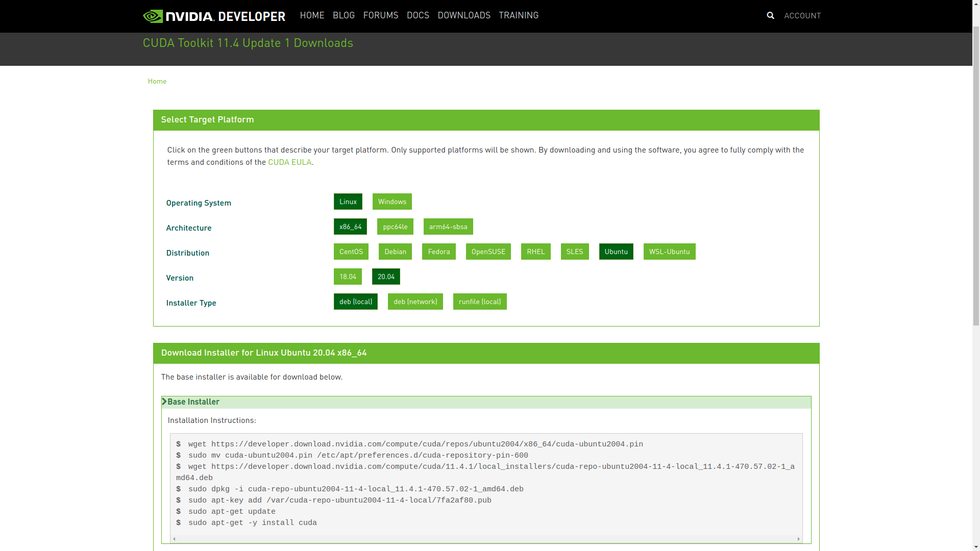Select runfile (local) installer type

(479, 302)
